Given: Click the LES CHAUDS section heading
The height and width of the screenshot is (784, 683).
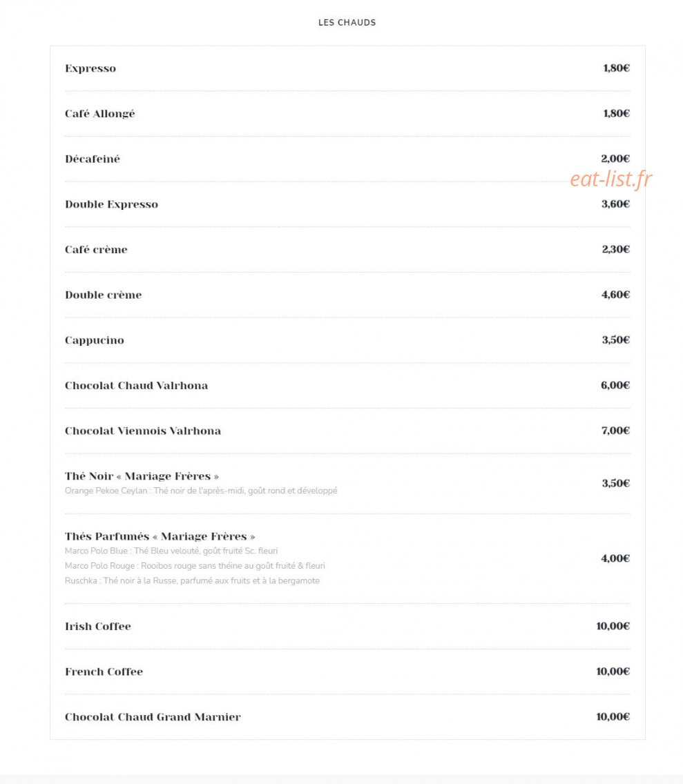Looking at the screenshot, I should click(347, 23).
